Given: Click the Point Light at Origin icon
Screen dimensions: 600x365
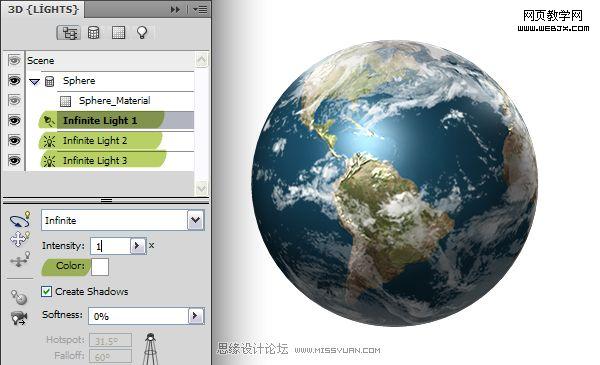Looking at the screenshot, I should coord(19,297).
